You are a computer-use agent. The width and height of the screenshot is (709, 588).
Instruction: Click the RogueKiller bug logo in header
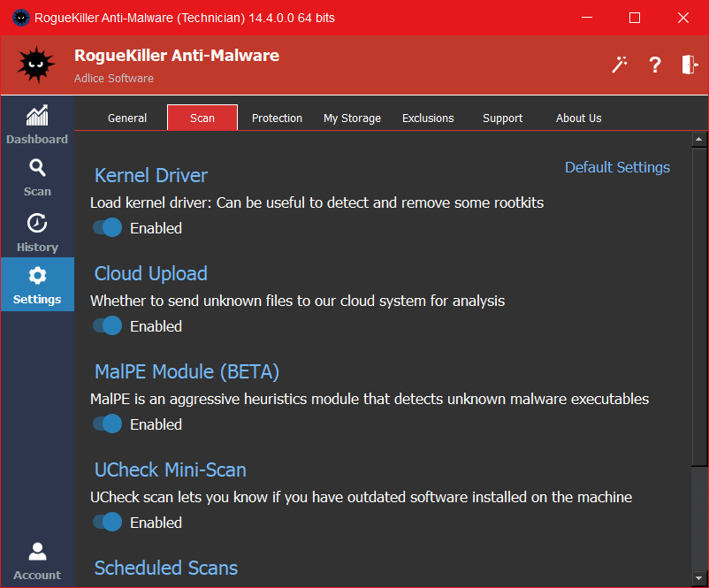pyautogui.click(x=35, y=65)
